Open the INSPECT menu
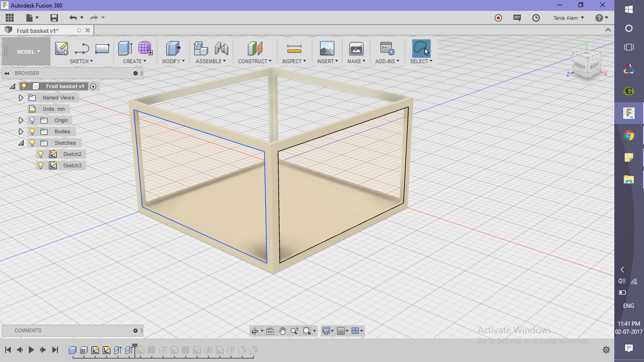Screen dimensions: 644x362 coord(294,61)
